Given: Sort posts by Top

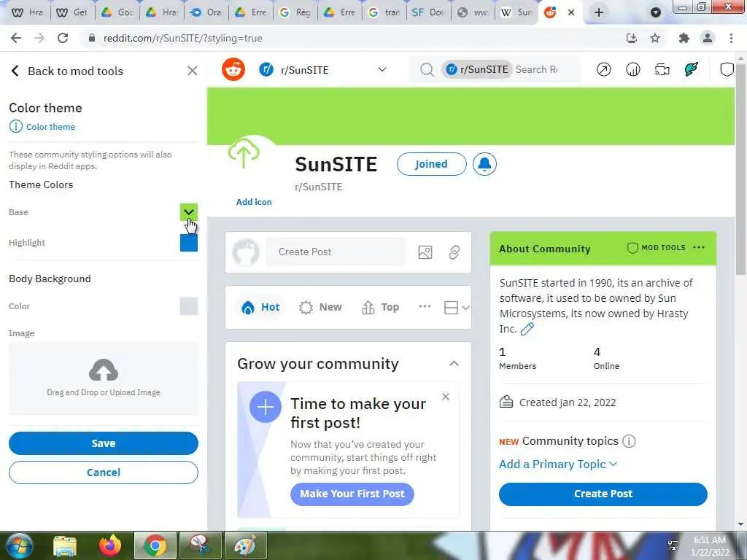Looking at the screenshot, I should click(x=381, y=308).
